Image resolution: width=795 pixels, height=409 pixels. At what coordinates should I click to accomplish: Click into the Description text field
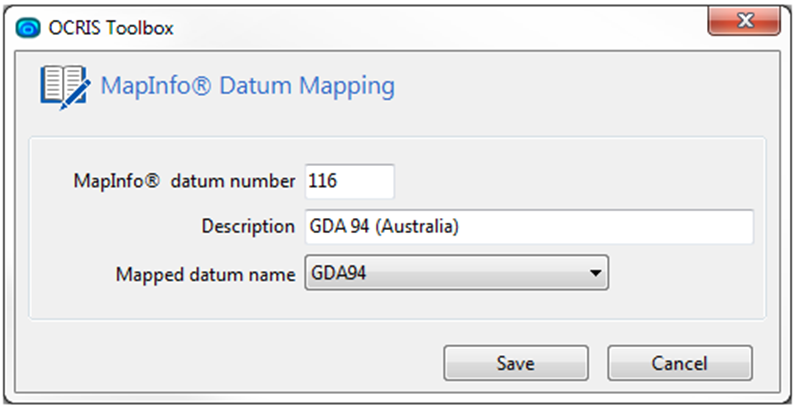529,226
